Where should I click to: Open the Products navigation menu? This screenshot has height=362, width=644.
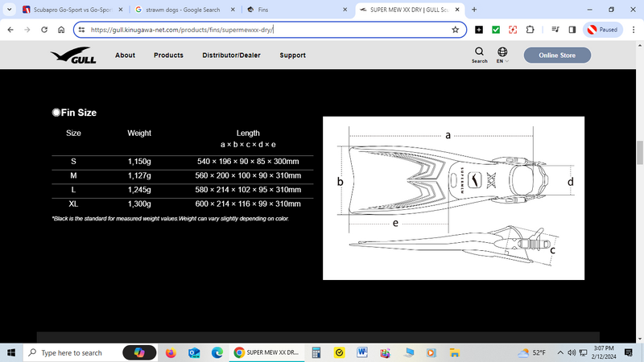168,56
